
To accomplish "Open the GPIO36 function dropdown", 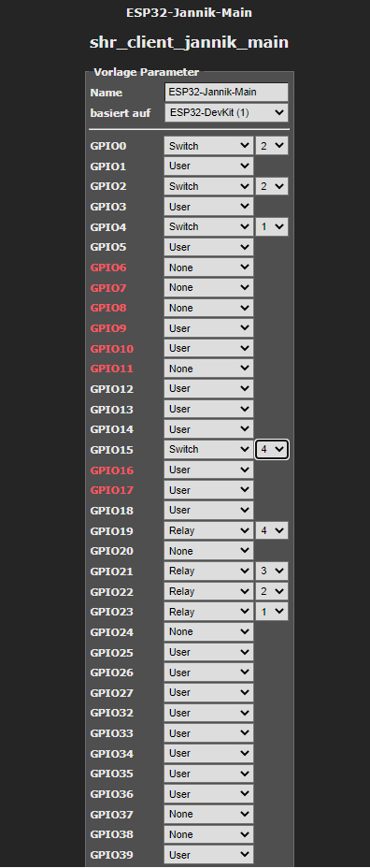I will (x=209, y=794).
